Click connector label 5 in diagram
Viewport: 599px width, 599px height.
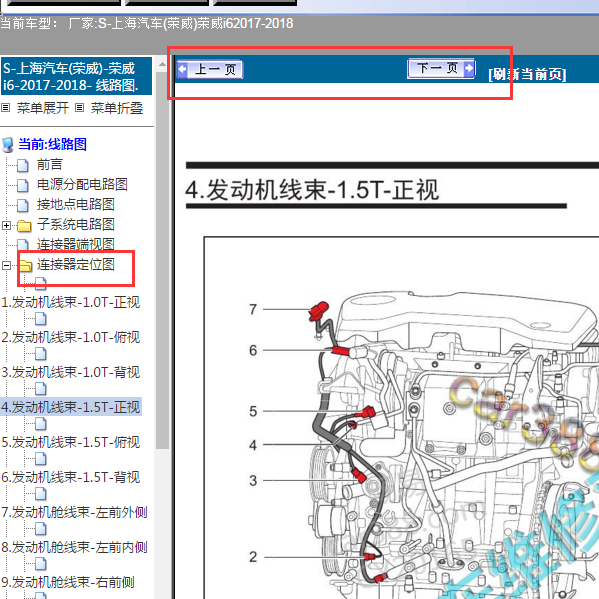pyautogui.click(x=253, y=411)
